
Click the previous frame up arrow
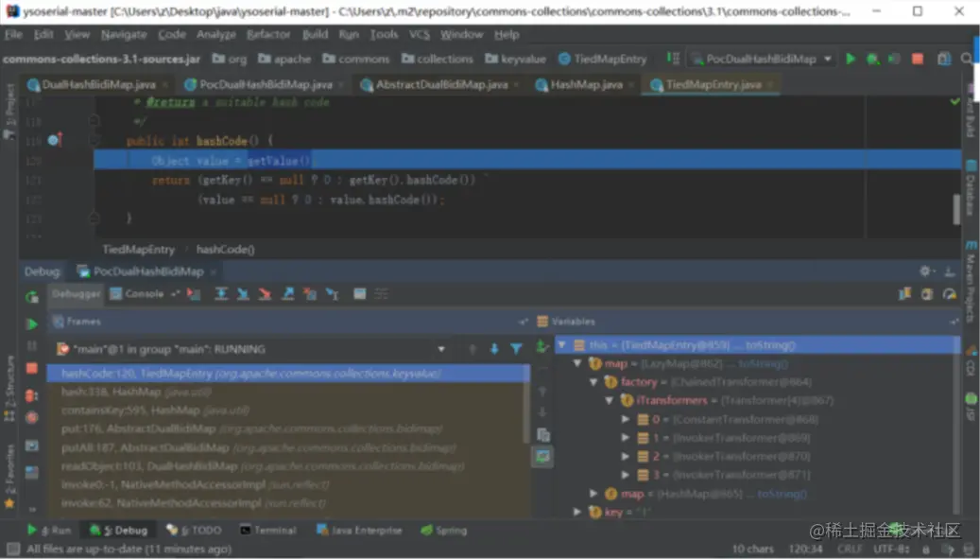tap(473, 349)
